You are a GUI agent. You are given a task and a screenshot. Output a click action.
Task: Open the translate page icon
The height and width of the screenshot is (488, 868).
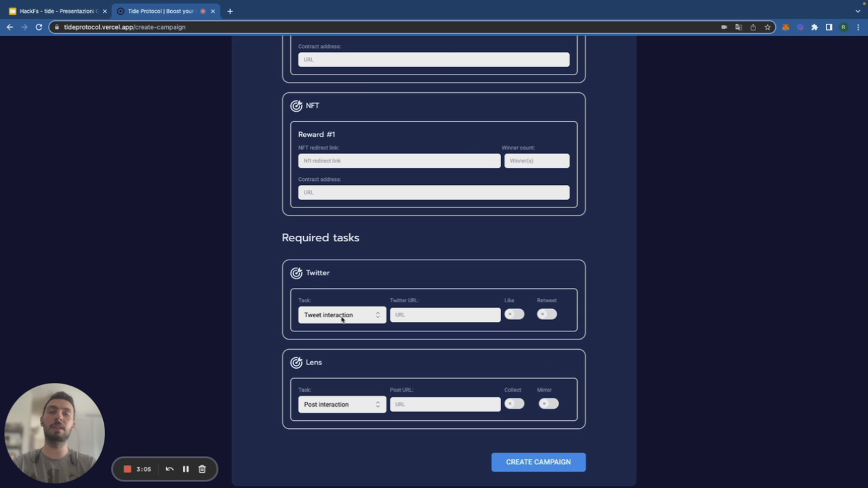(x=738, y=27)
